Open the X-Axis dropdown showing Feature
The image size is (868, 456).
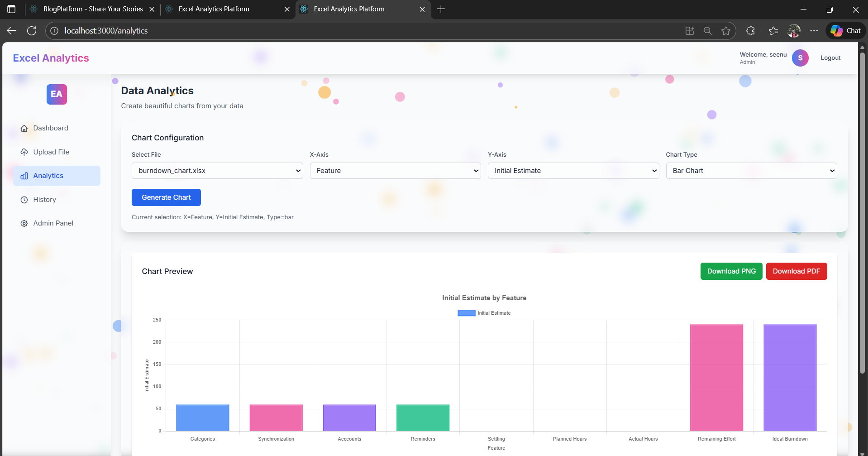coord(395,171)
